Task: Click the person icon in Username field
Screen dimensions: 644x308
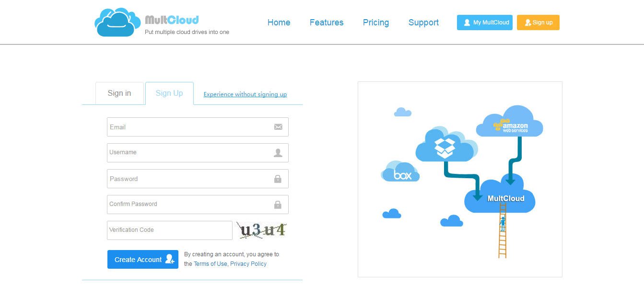Action: (x=278, y=153)
